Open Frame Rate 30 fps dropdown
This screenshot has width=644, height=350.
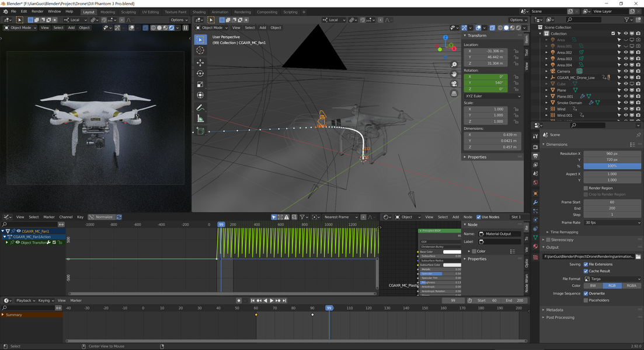click(612, 222)
